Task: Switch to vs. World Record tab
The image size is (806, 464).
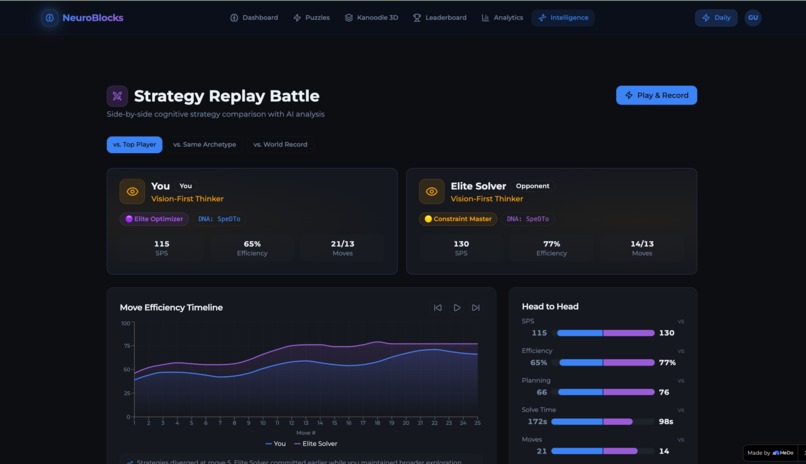Action: point(280,145)
